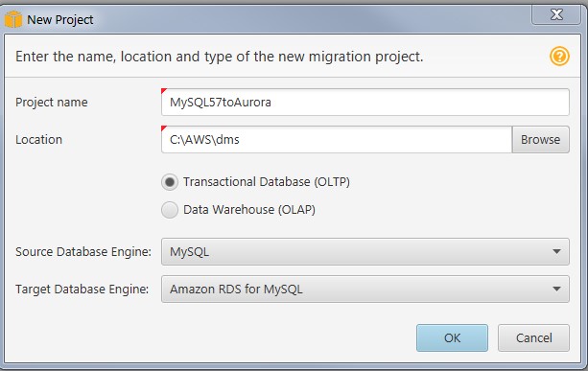The height and width of the screenshot is (371, 588).
Task: Click the New Project title text
Action: (x=60, y=20)
